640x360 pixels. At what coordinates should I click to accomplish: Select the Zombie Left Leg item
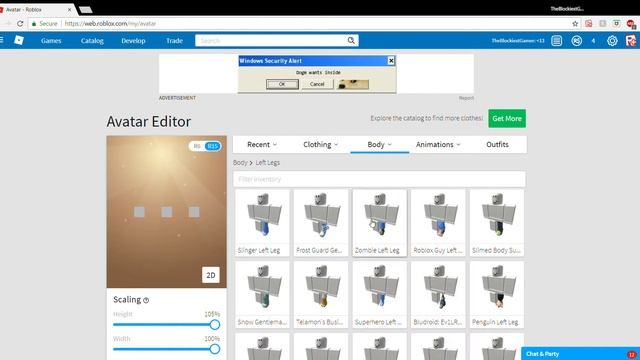pyautogui.click(x=380, y=223)
